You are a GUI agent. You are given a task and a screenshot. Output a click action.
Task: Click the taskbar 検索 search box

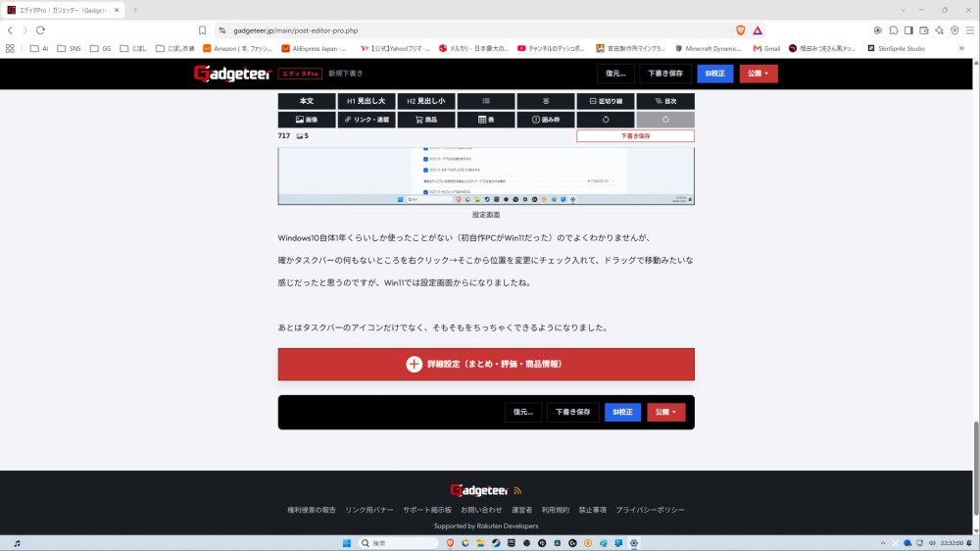tap(399, 543)
